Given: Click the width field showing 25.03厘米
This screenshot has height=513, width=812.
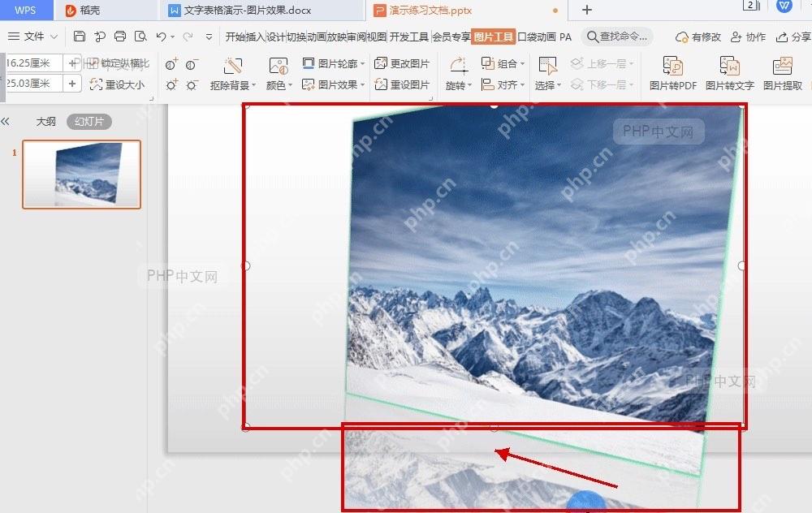Looking at the screenshot, I should [33, 84].
